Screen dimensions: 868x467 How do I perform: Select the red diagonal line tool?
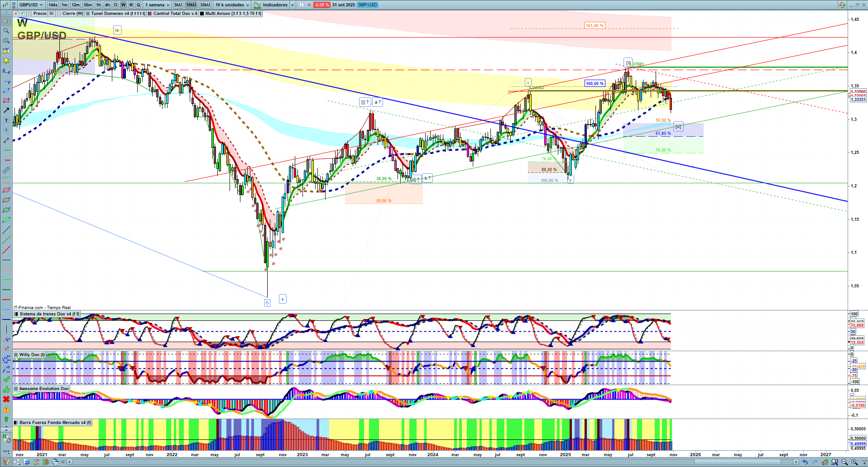pyautogui.click(x=6, y=250)
